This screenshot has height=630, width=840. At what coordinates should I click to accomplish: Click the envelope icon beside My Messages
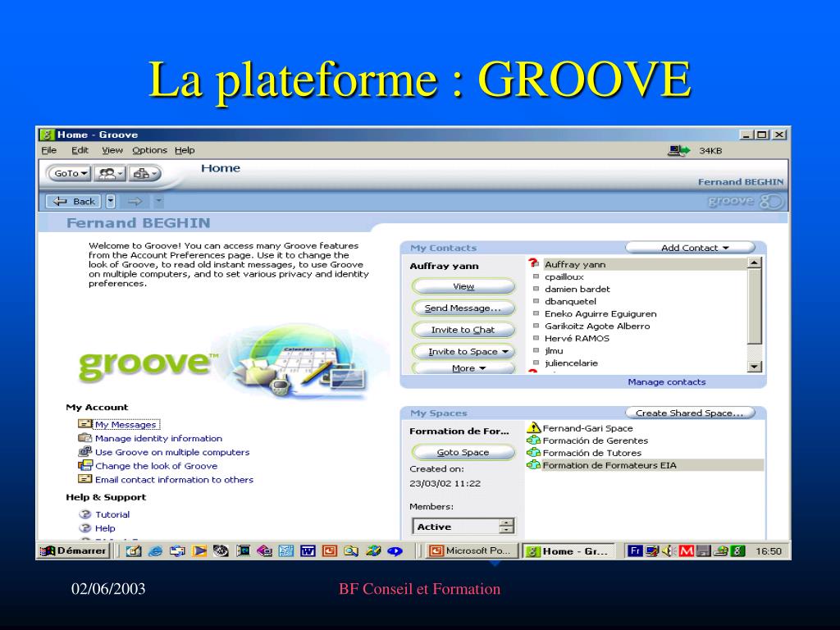tap(85, 424)
